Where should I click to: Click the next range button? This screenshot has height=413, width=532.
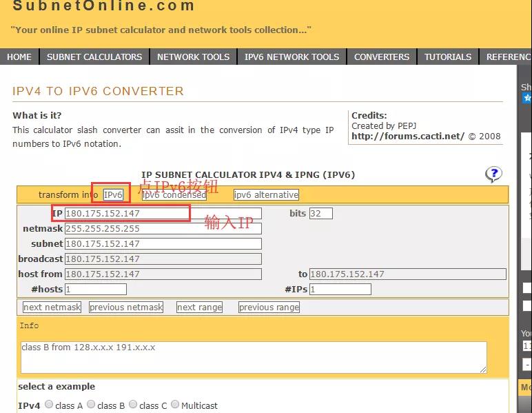[x=199, y=308]
